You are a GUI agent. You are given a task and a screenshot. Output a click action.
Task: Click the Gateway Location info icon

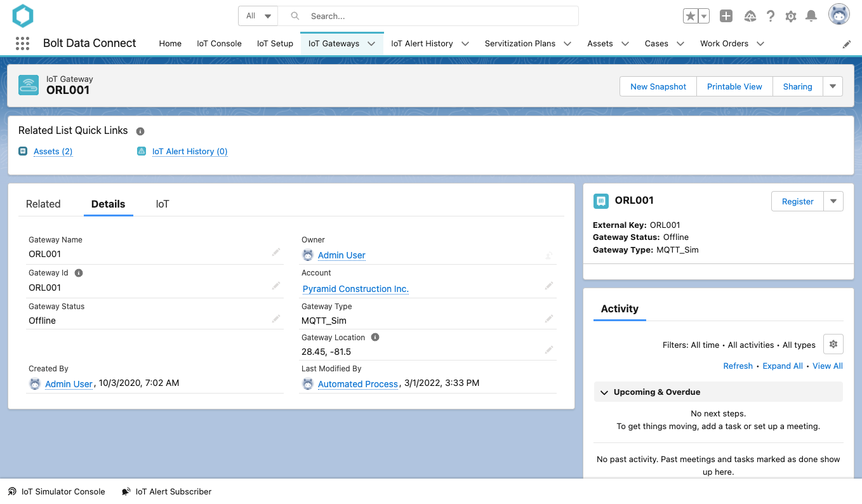click(x=375, y=337)
